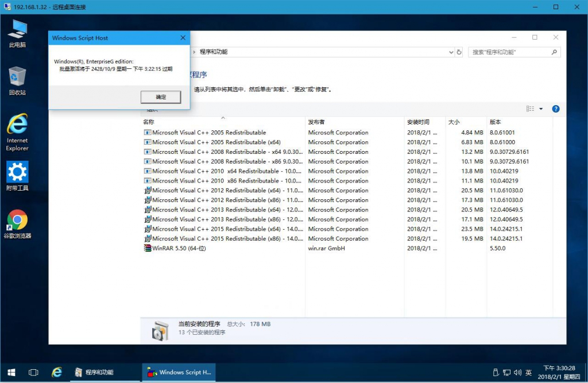Screen dimensions: 588x383
Task: Sort list by 版本 column header
Action: (520, 122)
